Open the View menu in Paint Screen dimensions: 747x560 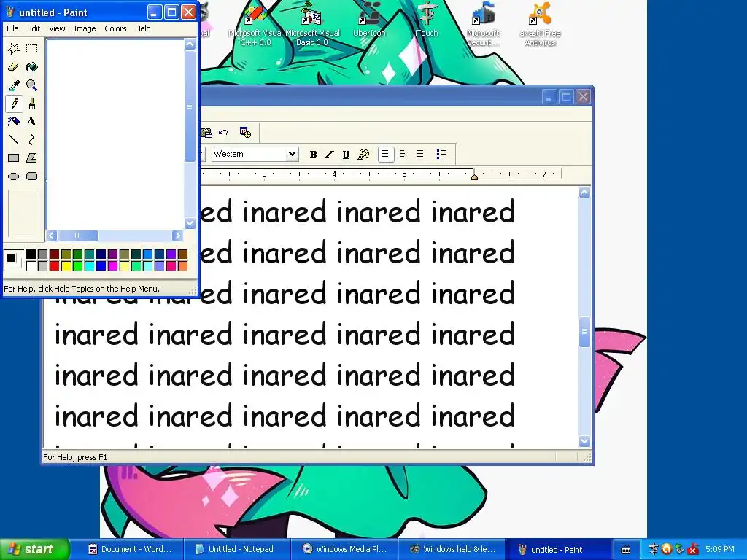[57, 28]
